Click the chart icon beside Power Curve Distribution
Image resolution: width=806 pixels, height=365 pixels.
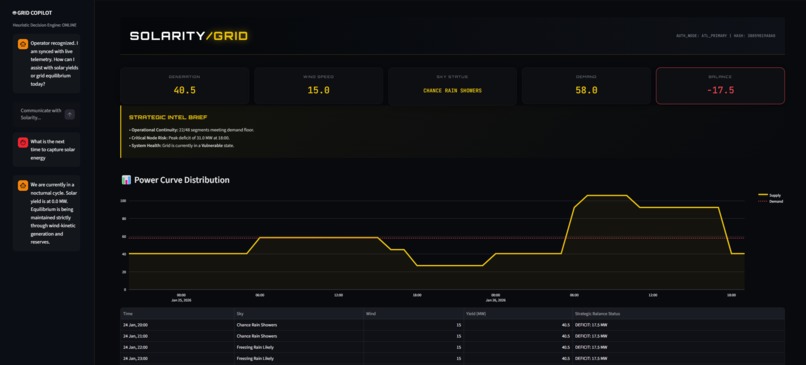[x=126, y=180]
